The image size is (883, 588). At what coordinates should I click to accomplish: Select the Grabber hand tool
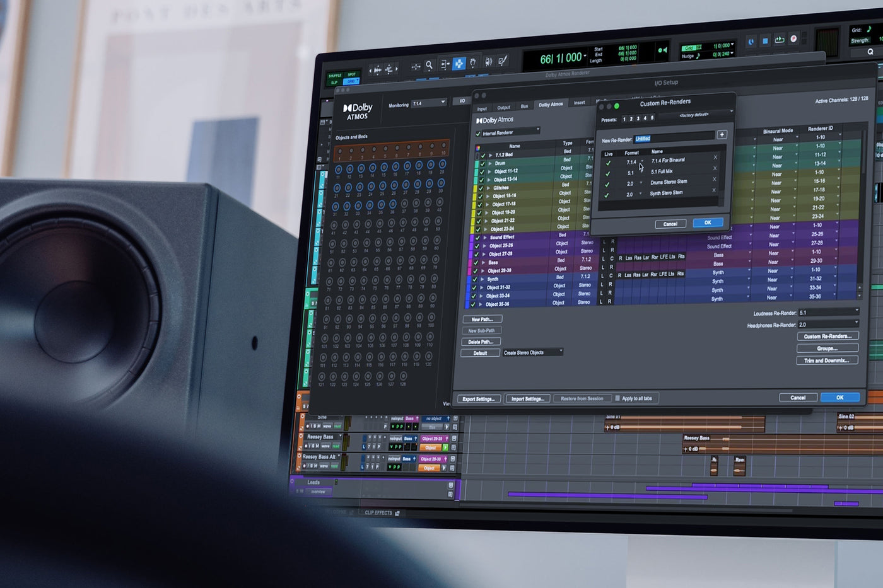pyautogui.click(x=473, y=63)
